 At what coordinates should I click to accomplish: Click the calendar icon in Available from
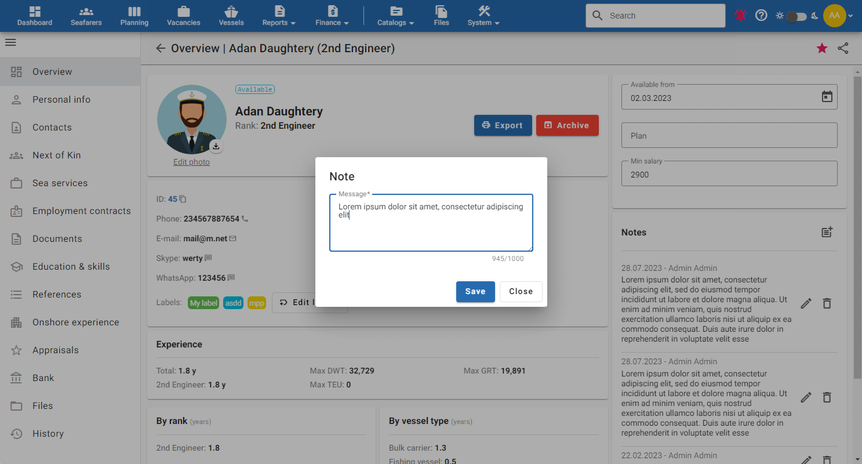[826, 97]
